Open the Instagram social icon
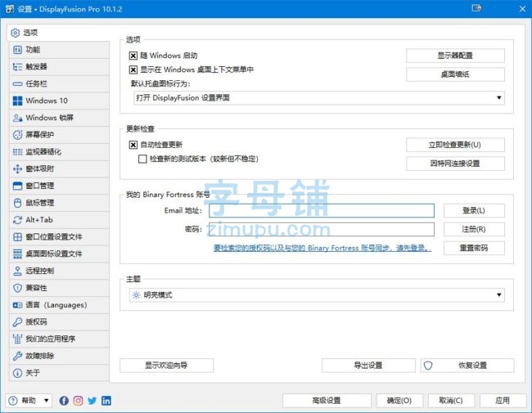The image size is (532, 413). (78, 401)
